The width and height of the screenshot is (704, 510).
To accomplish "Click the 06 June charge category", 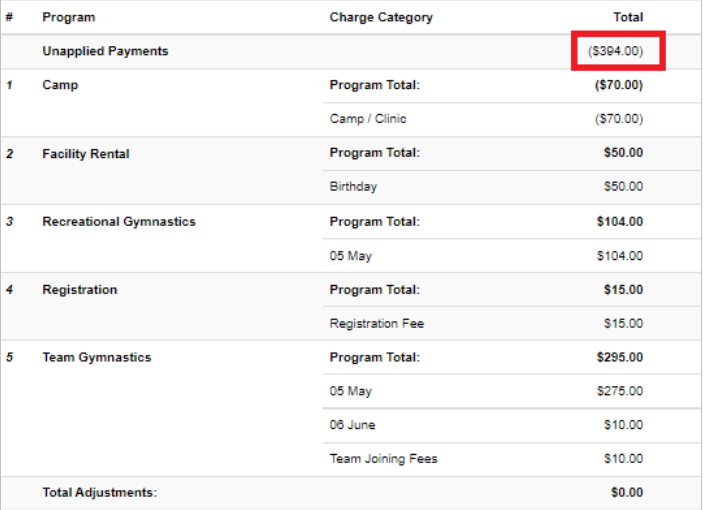I will pos(352,425).
